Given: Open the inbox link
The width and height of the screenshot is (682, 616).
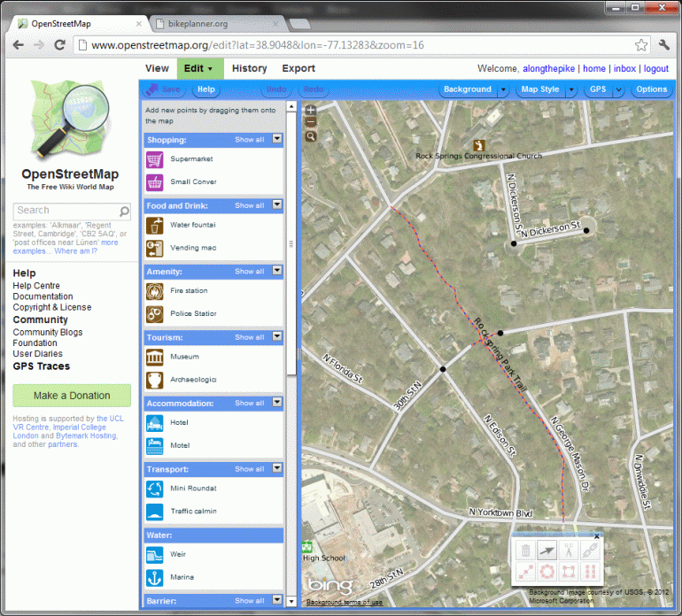Looking at the screenshot, I should pyautogui.click(x=624, y=69).
